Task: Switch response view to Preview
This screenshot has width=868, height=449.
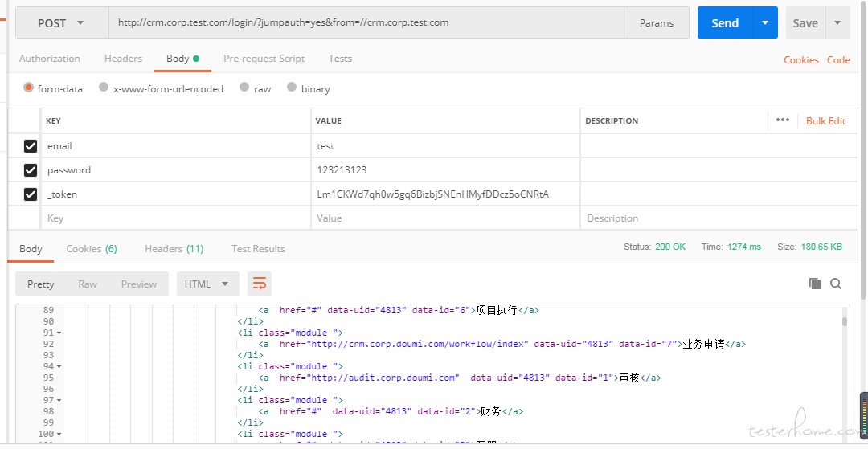Action: (138, 284)
